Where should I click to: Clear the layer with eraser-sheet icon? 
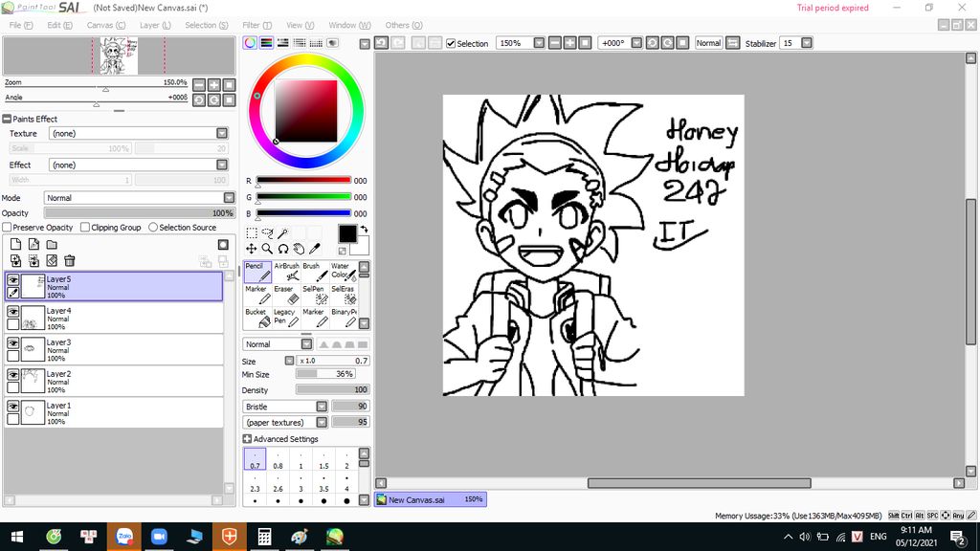point(52,260)
